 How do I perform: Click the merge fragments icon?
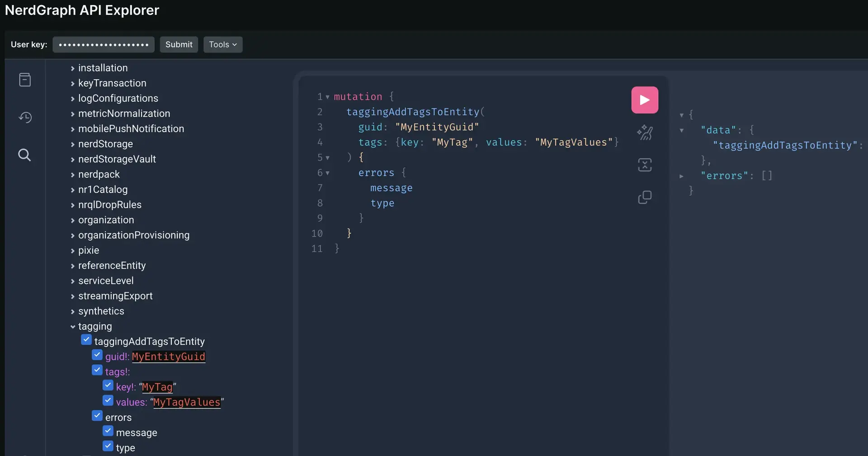[x=644, y=165]
